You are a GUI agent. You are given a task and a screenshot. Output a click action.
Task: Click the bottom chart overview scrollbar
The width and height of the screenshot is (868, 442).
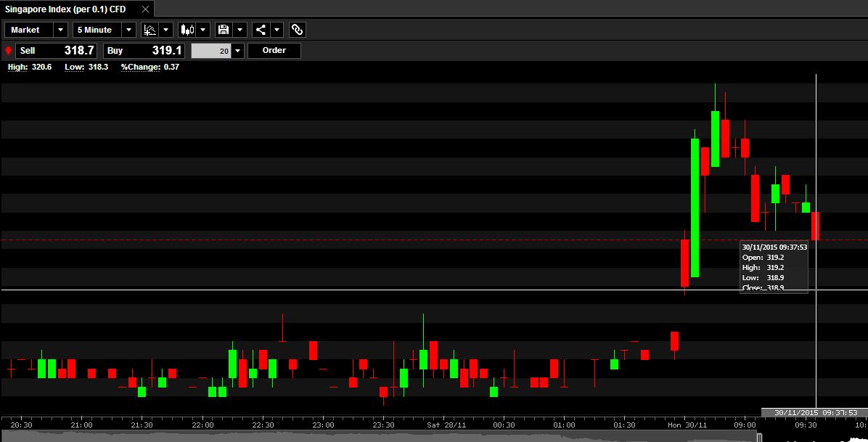(x=381, y=437)
